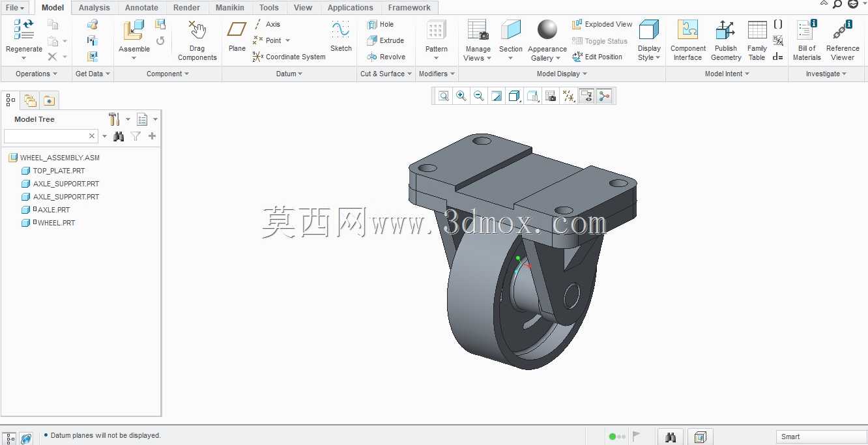Toggle Exploded View

[602, 24]
